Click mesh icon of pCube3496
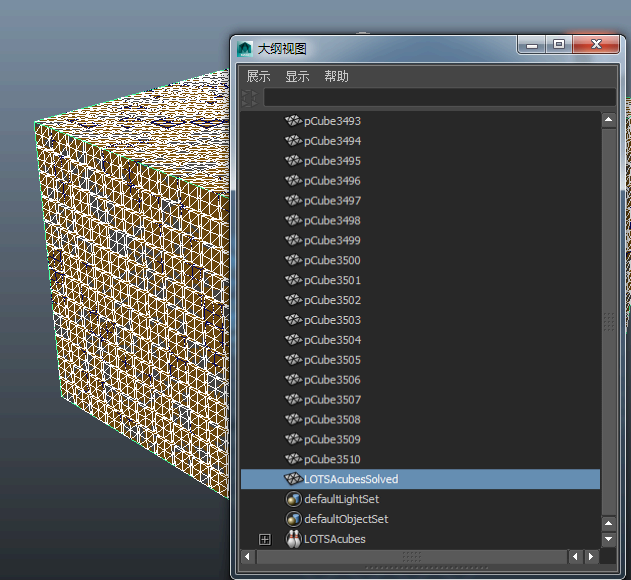 [x=293, y=180]
